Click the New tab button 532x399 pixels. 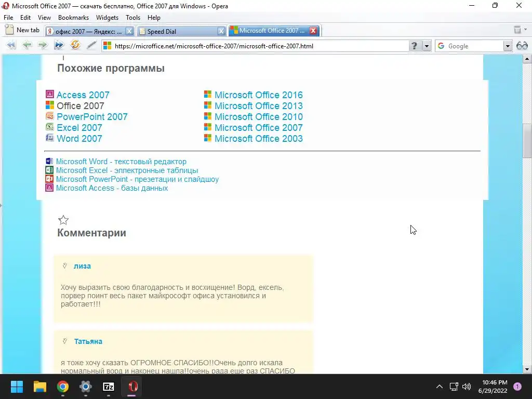(x=23, y=30)
